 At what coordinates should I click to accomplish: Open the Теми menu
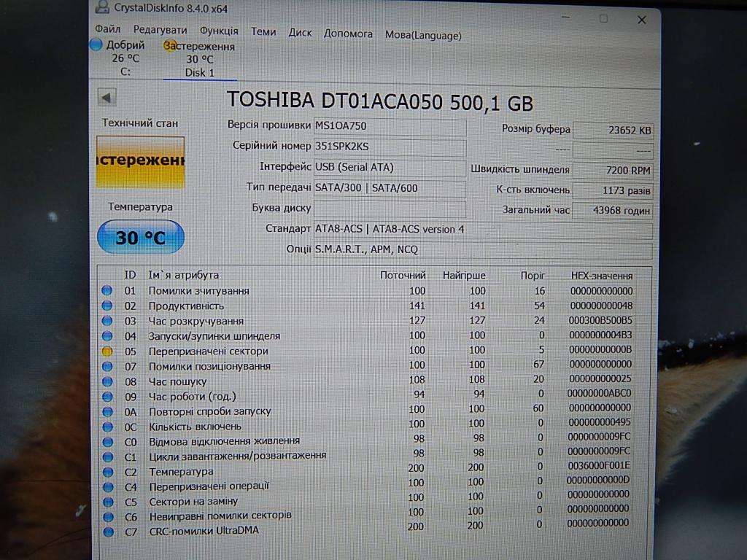(x=263, y=32)
